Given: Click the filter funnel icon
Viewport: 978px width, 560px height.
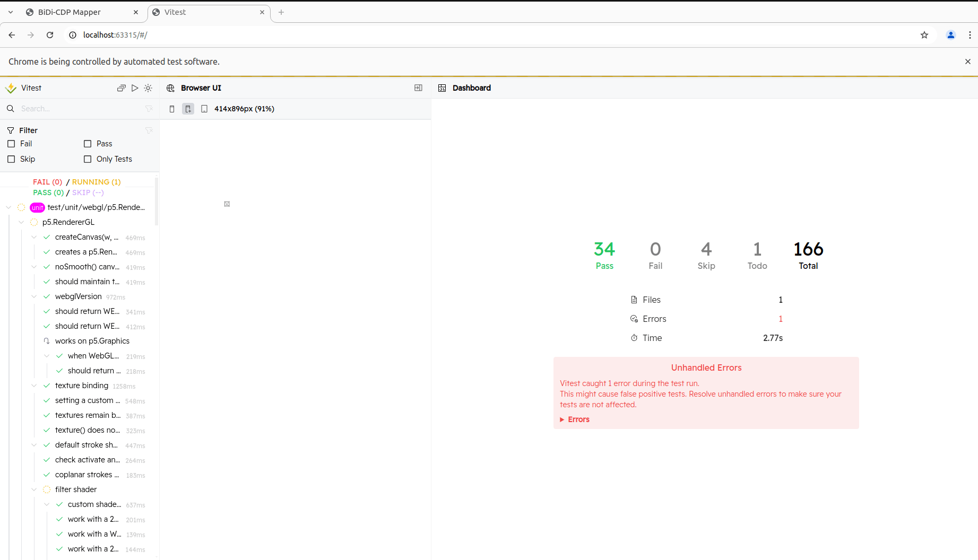Looking at the screenshot, I should pyautogui.click(x=11, y=130).
